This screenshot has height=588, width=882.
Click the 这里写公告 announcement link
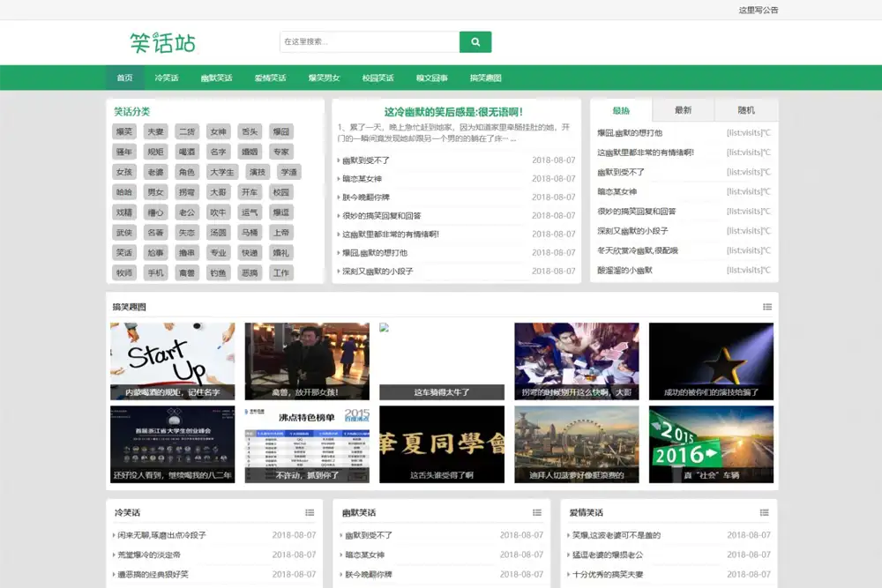(760, 10)
